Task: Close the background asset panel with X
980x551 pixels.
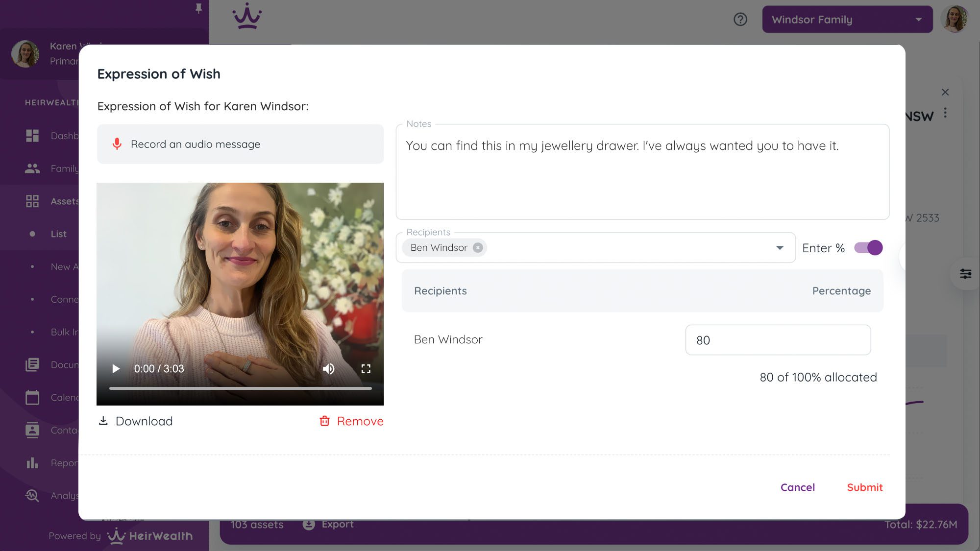Action: tap(945, 92)
